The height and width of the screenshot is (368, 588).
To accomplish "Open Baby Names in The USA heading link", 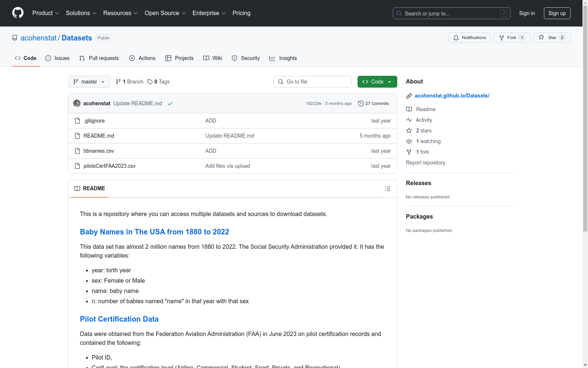I will coord(154,232).
